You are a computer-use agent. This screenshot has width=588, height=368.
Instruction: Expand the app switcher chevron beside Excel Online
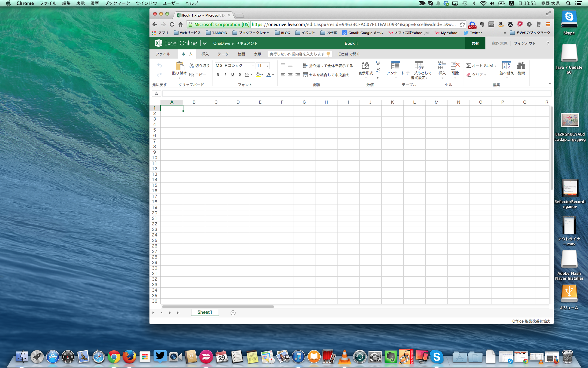[x=205, y=44]
